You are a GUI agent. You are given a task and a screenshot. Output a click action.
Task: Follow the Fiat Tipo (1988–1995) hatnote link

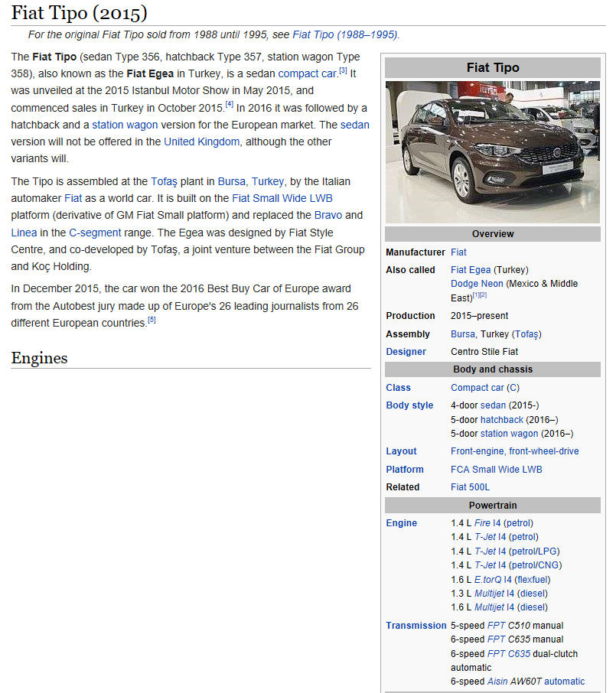pyautogui.click(x=345, y=34)
